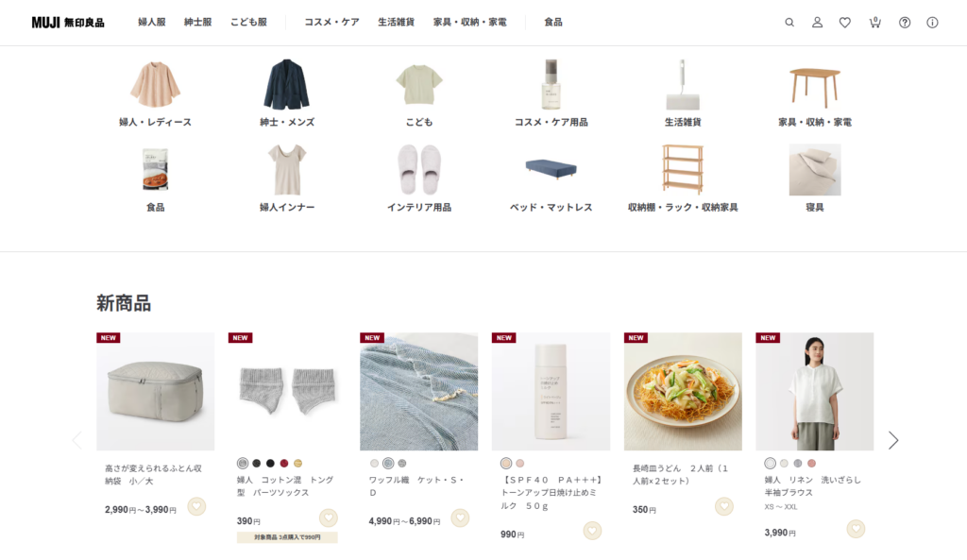Viewport: 967px width, 560px height.
Task: Open the help question mark icon
Action: (904, 23)
